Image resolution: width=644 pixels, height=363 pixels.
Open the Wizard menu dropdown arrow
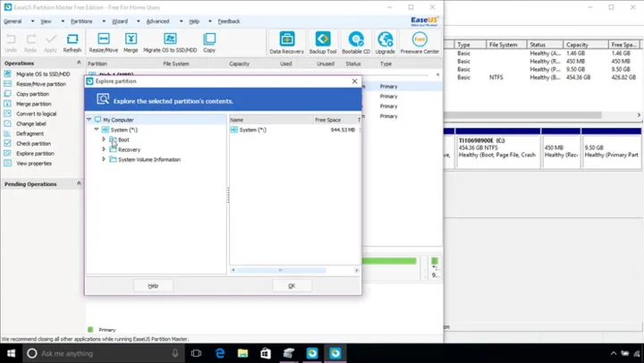pyautogui.click(x=138, y=21)
